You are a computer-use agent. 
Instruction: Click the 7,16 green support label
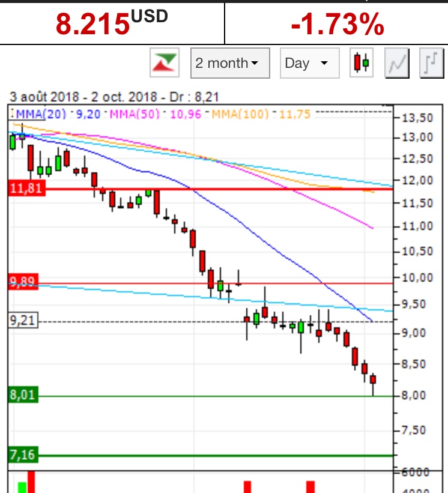coord(23,455)
